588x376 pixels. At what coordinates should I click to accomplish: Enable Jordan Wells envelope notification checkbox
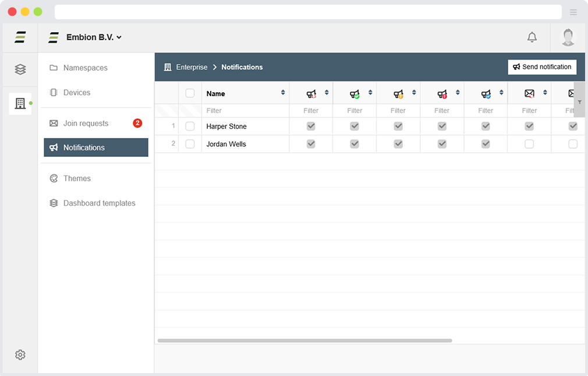coord(529,144)
